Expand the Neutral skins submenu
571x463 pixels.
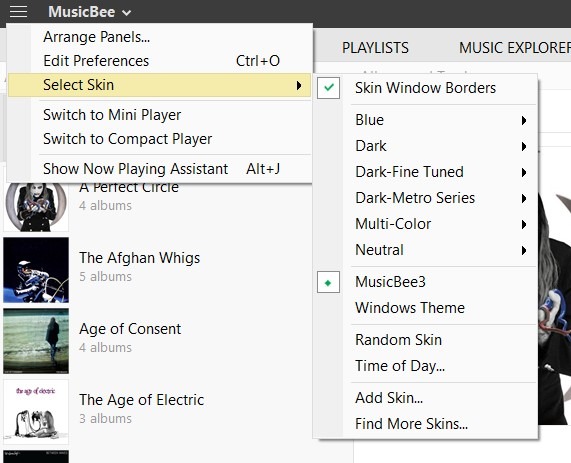[425, 250]
